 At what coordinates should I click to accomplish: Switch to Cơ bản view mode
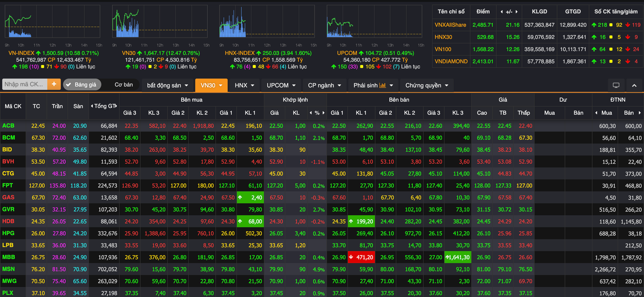coord(124,85)
